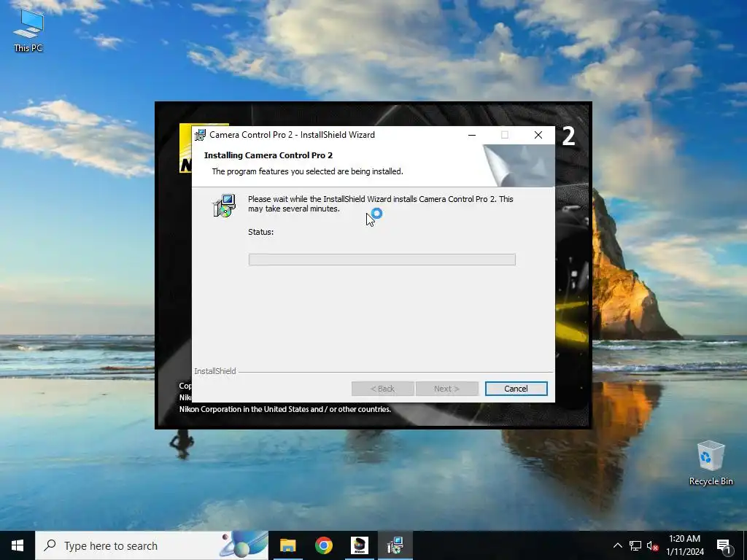Screen dimensions: 747x560
Task: Click the wizard title bar text
Action: pyautogui.click(x=292, y=135)
